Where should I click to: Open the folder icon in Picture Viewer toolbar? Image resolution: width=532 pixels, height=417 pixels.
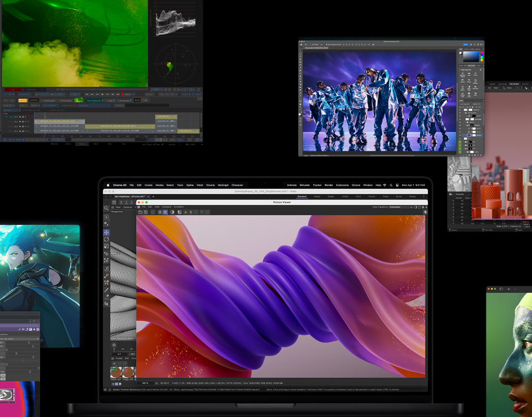(140, 212)
